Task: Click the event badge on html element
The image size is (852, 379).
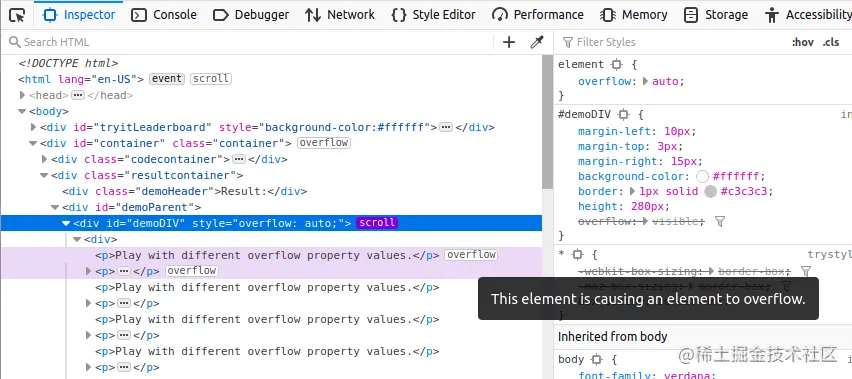Action: point(167,79)
